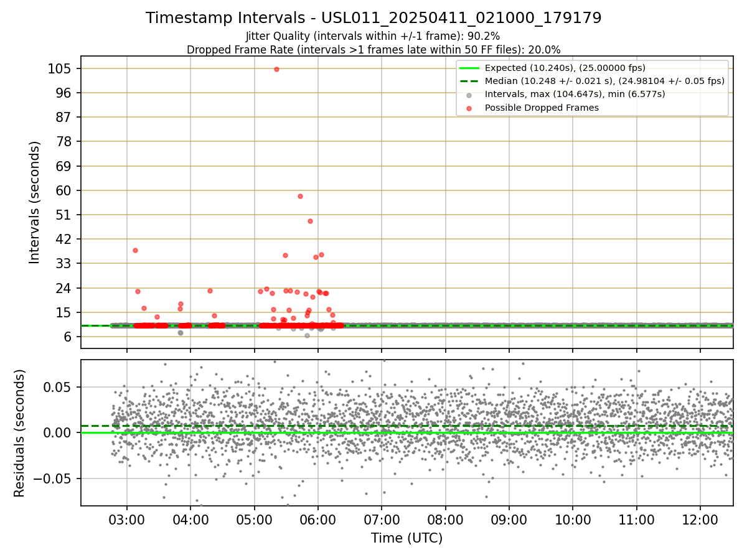Click the red dropped-frame point near 58 seconds
This screenshot has width=747, height=560.
(300, 196)
